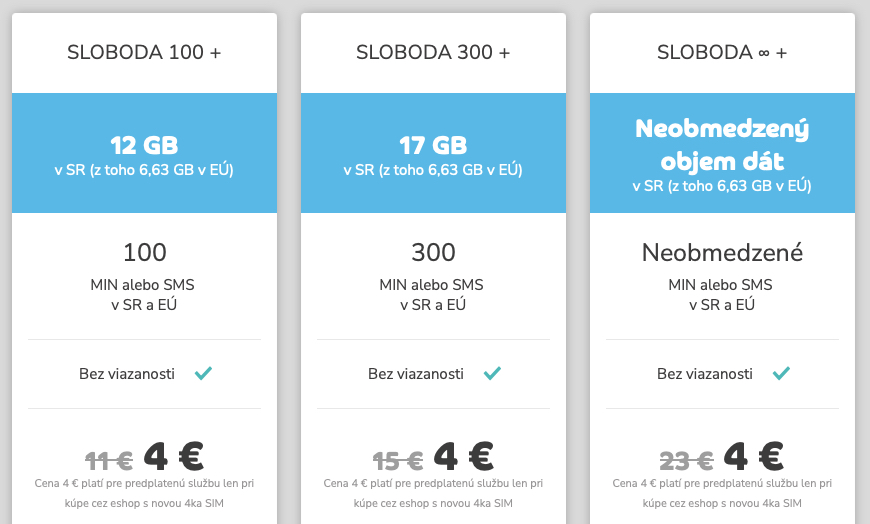Screen dimensions: 870x524
Task: Select the SLOBODA 100 + plan title
Action: (144, 52)
